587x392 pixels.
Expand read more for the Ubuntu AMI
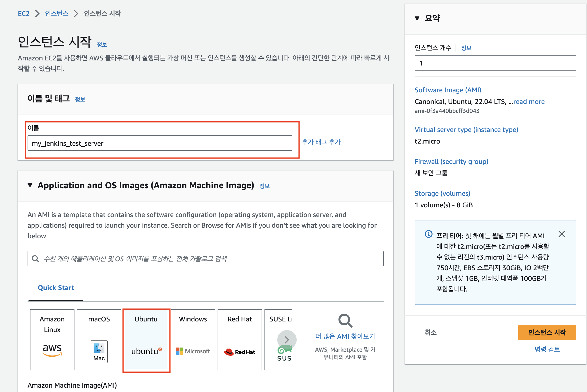click(x=529, y=102)
